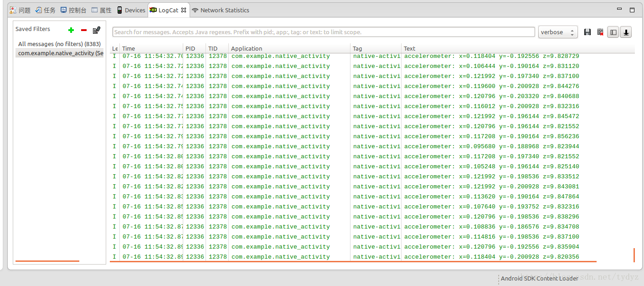Switch to the 控制台 tab
Viewport: 644px width, 286px height.
click(73, 10)
